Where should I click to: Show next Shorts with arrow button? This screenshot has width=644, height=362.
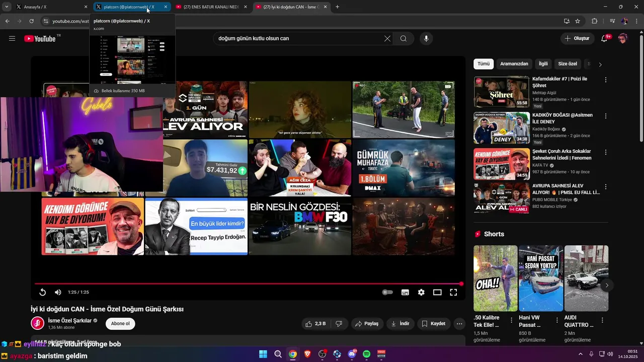[x=607, y=285]
